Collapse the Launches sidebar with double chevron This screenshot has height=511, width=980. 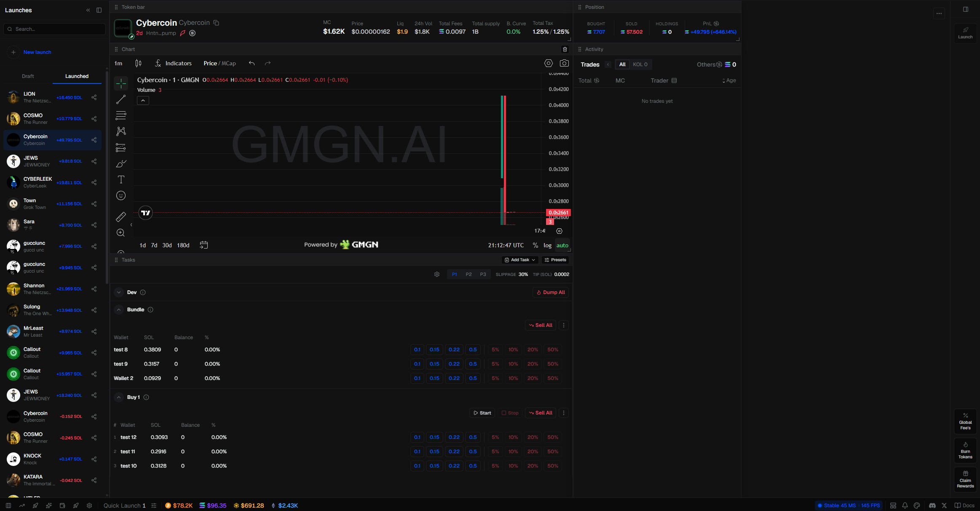pos(88,10)
